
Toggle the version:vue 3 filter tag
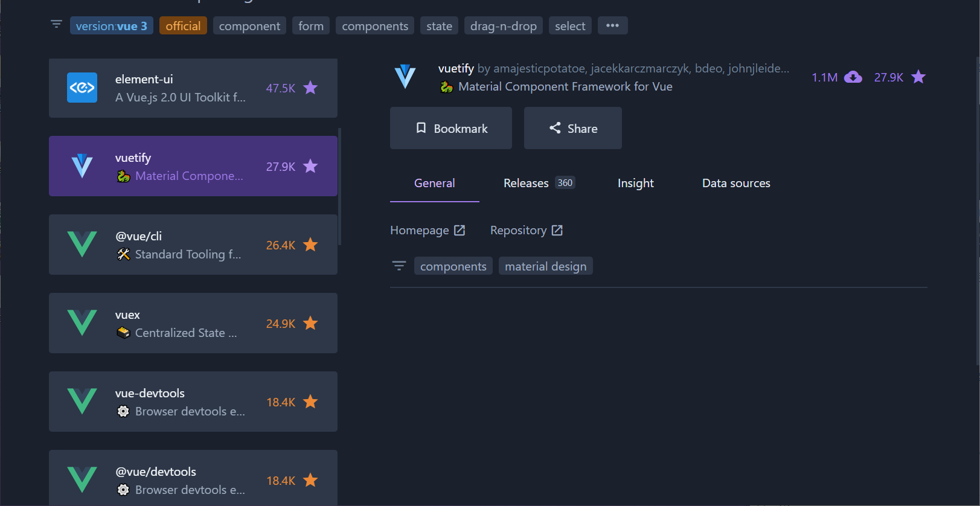(112, 26)
